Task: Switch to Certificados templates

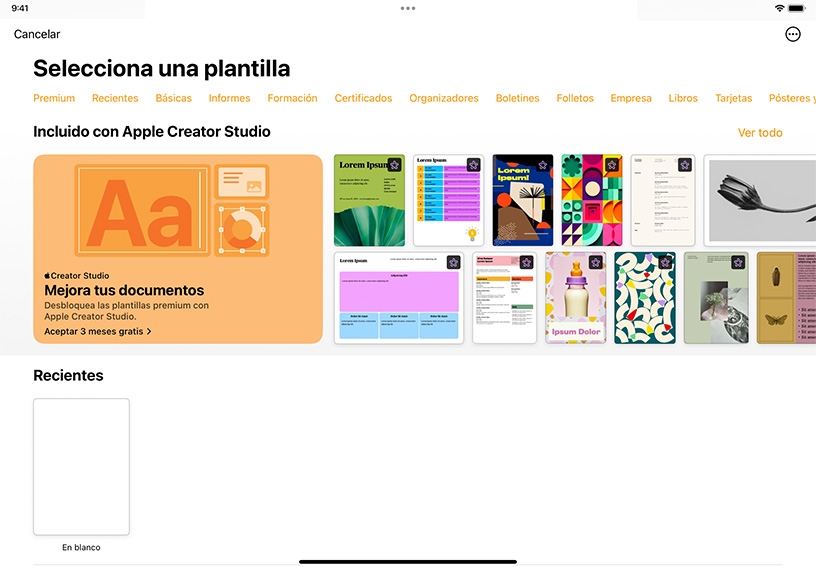Action: pos(363,98)
